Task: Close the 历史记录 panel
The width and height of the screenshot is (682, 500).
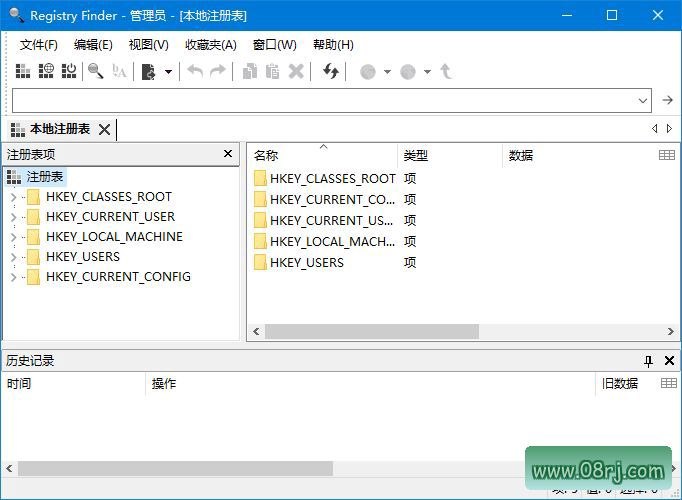Action: pos(669,360)
